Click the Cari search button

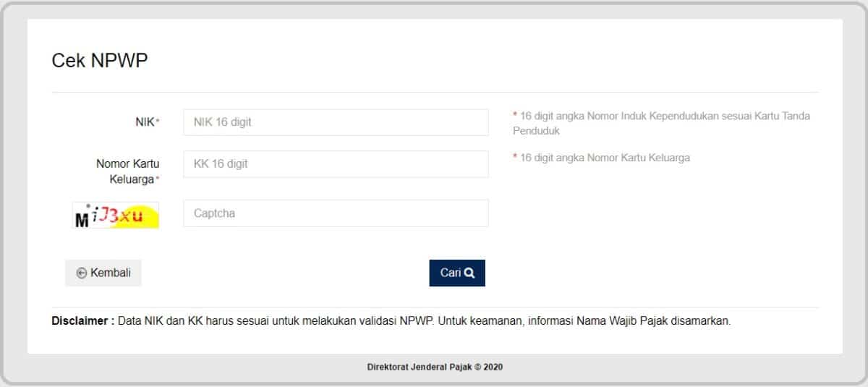[x=457, y=273]
